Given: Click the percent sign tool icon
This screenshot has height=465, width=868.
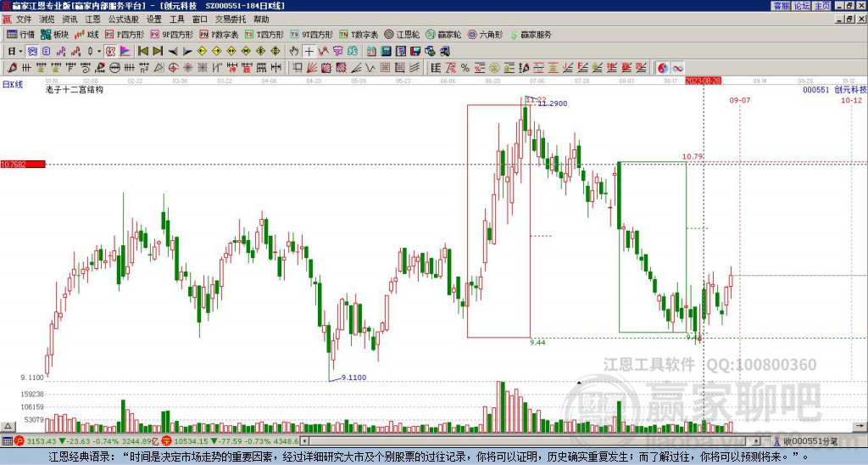Looking at the screenshot, I should (x=465, y=68).
